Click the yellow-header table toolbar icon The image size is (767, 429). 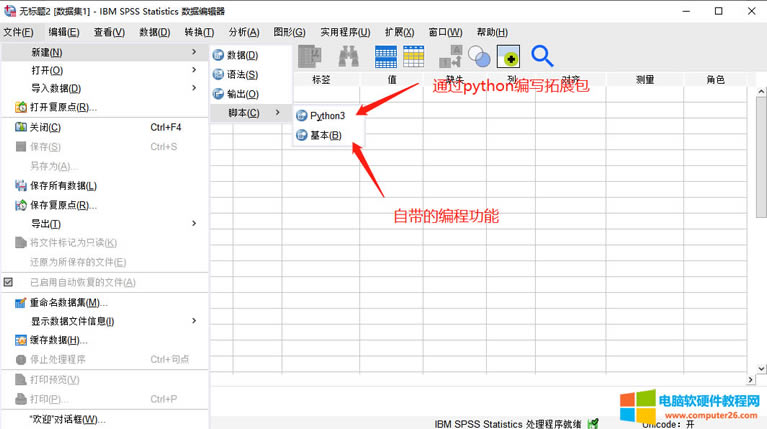[x=413, y=57]
